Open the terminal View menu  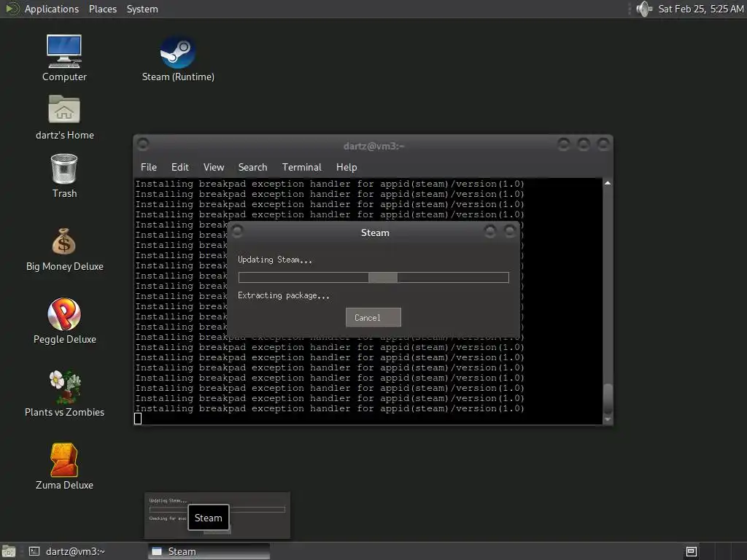coord(214,167)
